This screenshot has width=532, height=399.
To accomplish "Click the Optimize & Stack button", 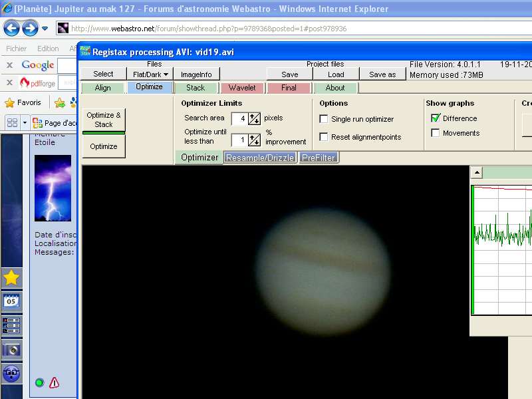I will coord(104,120).
